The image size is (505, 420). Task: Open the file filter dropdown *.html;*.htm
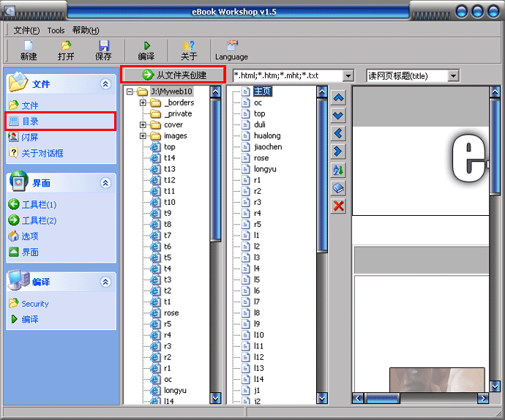tap(348, 75)
